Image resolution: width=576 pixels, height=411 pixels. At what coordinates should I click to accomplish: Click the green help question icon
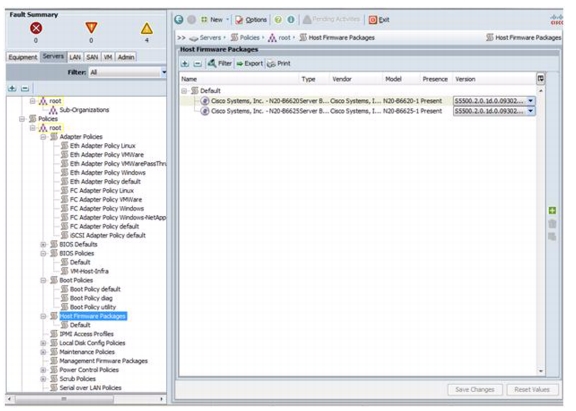click(278, 19)
